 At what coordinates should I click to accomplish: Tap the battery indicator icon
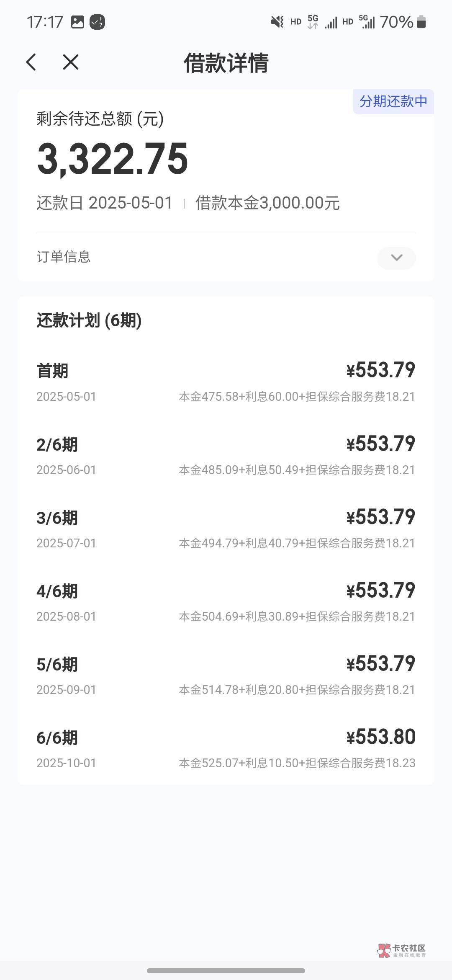click(421, 22)
